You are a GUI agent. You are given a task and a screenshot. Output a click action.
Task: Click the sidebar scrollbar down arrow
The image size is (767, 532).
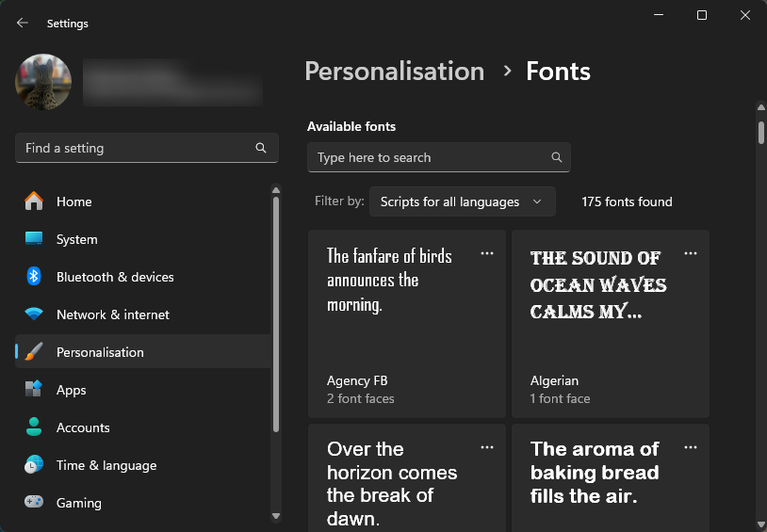tap(275, 515)
